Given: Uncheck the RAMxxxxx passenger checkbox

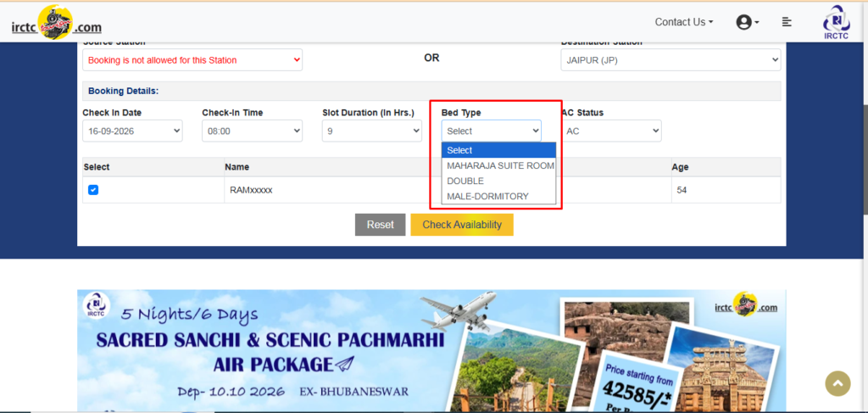Looking at the screenshot, I should pyautogui.click(x=93, y=190).
